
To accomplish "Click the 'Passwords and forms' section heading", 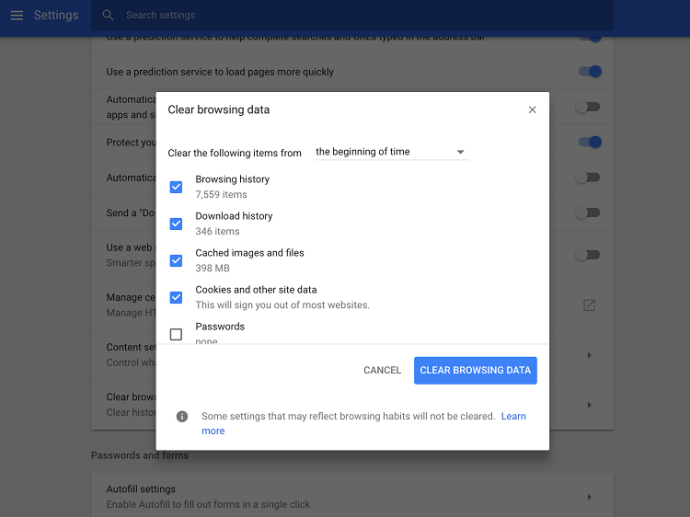I will pos(139,455).
